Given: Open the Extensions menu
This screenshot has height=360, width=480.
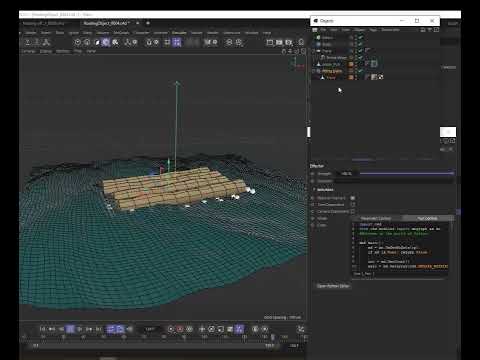Looking at the screenshot, I should [232, 33].
